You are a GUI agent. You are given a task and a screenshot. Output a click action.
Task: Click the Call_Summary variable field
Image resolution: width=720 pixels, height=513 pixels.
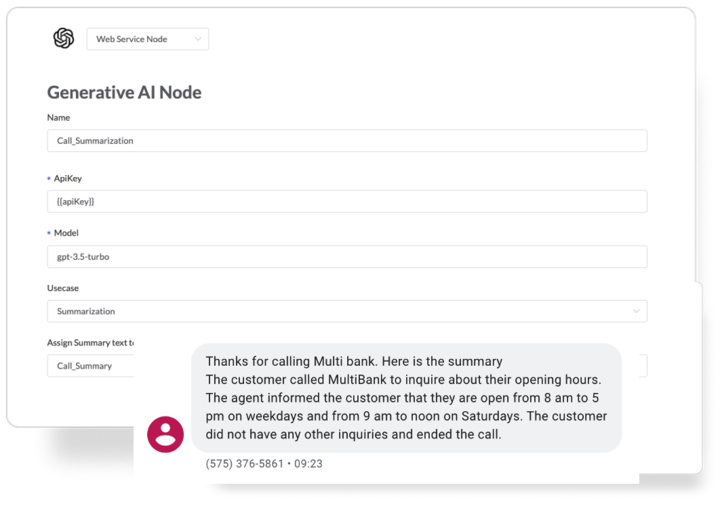(90, 366)
